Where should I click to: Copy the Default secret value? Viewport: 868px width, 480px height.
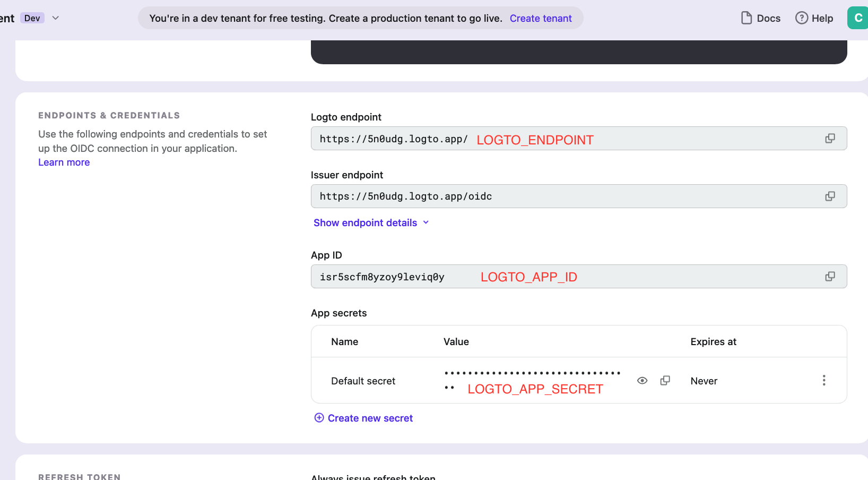(x=665, y=381)
